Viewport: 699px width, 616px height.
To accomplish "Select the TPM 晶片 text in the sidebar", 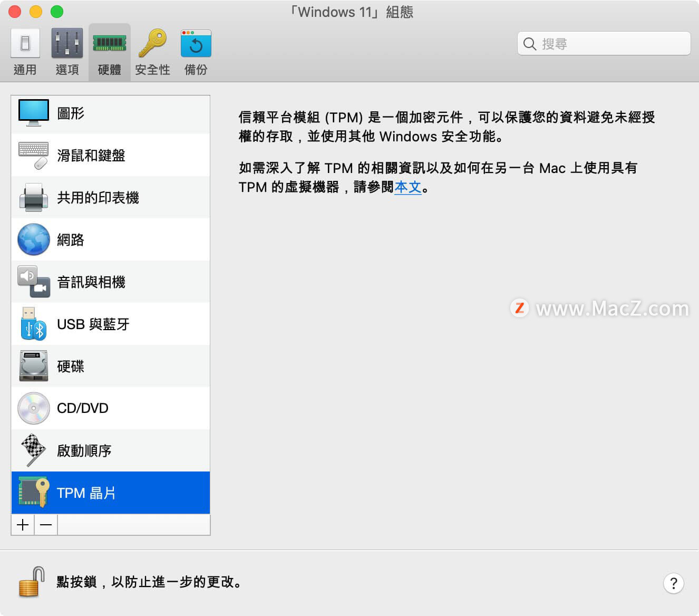I will point(86,493).
